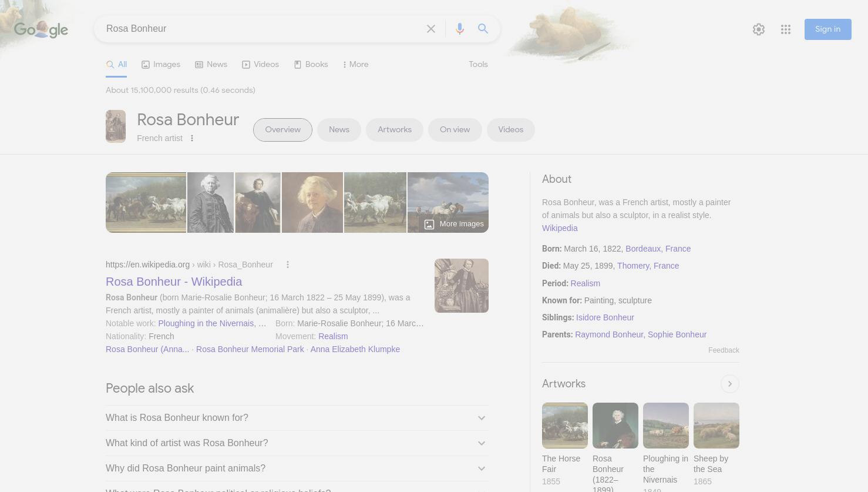Click the Wikipedia result thumbnail photo
Screen dimensions: 868x492
(462, 286)
